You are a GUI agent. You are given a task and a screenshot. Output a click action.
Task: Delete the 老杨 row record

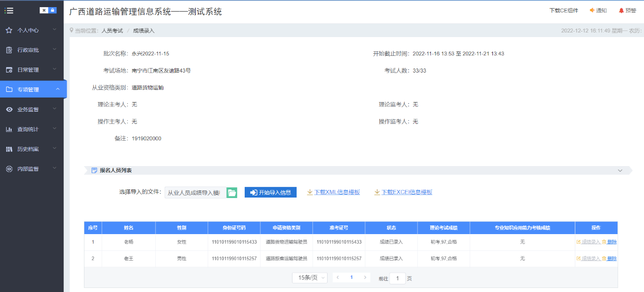pyautogui.click(x=611, y=242)
